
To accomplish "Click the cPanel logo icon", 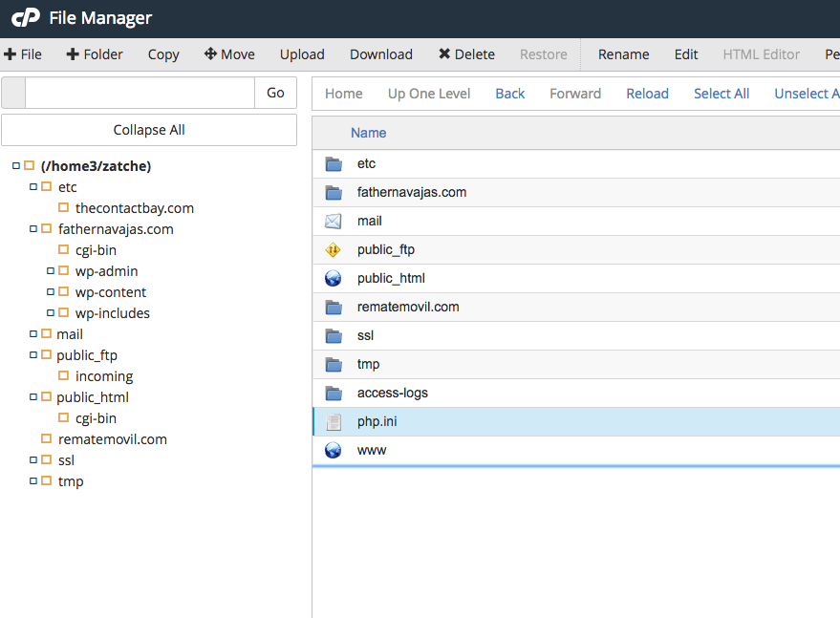I will point(25,17).
